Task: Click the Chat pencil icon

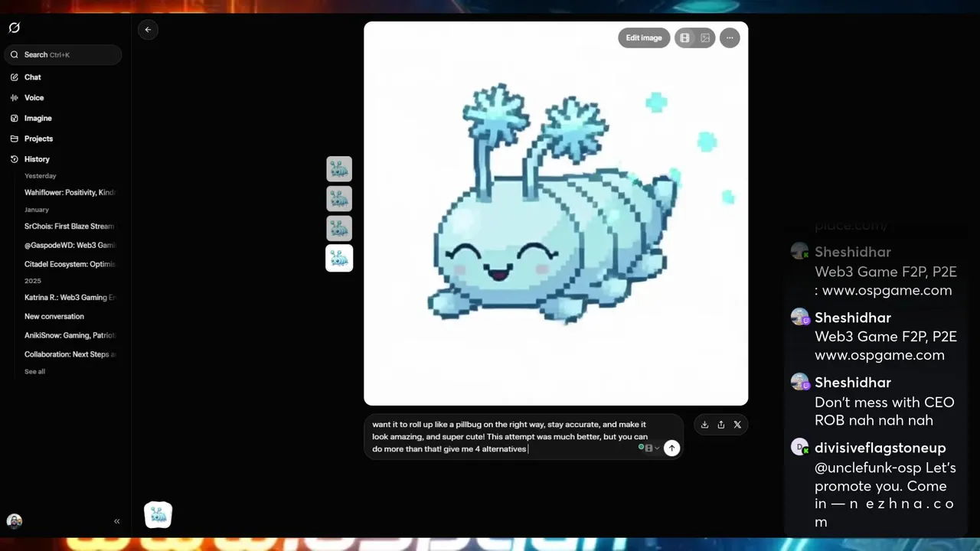Action: pos(15,77)
